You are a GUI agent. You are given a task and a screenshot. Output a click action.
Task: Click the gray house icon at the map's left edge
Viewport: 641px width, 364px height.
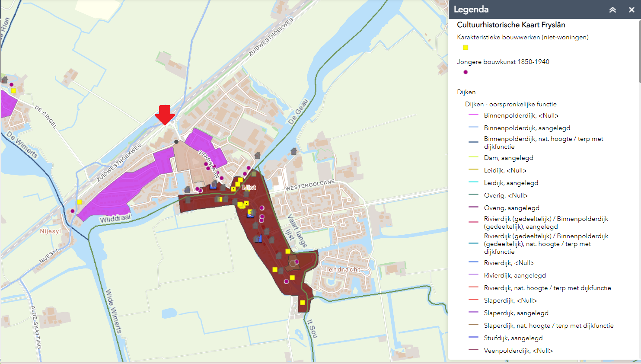(5, 80)
